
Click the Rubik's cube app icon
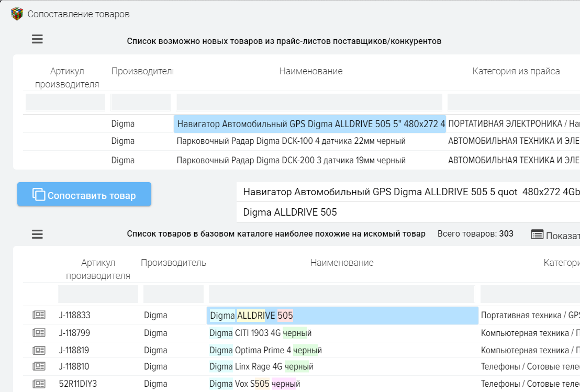point(17,14)
